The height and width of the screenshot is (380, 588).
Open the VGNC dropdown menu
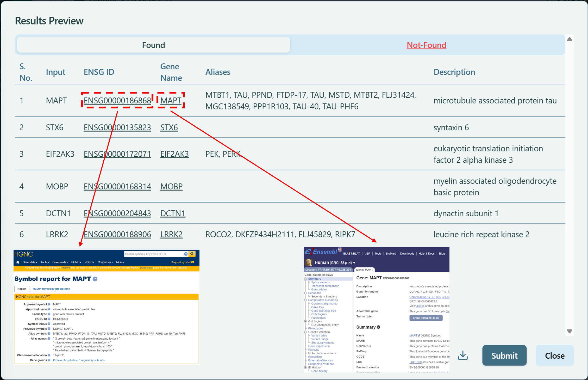(89, 262)
